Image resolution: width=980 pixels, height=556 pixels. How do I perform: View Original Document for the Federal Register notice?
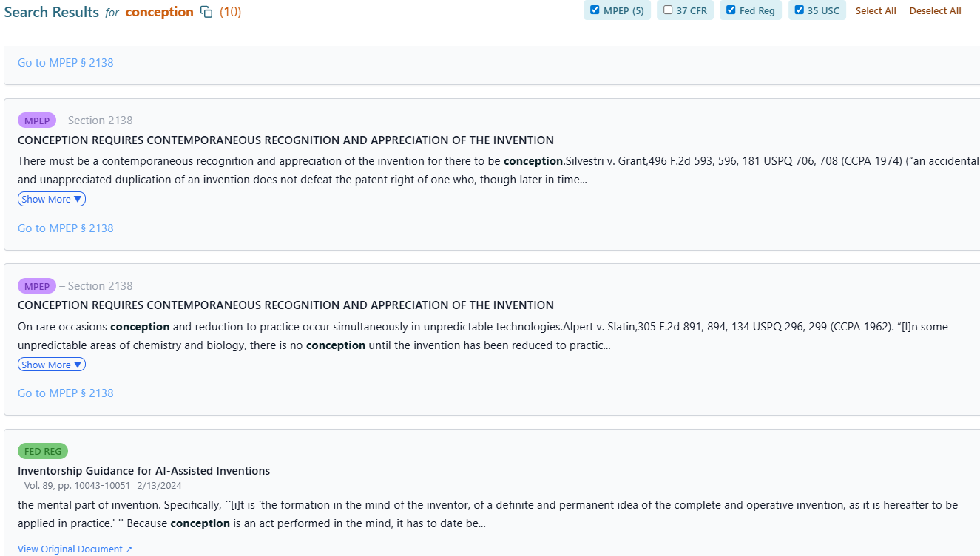pos(69,549)
